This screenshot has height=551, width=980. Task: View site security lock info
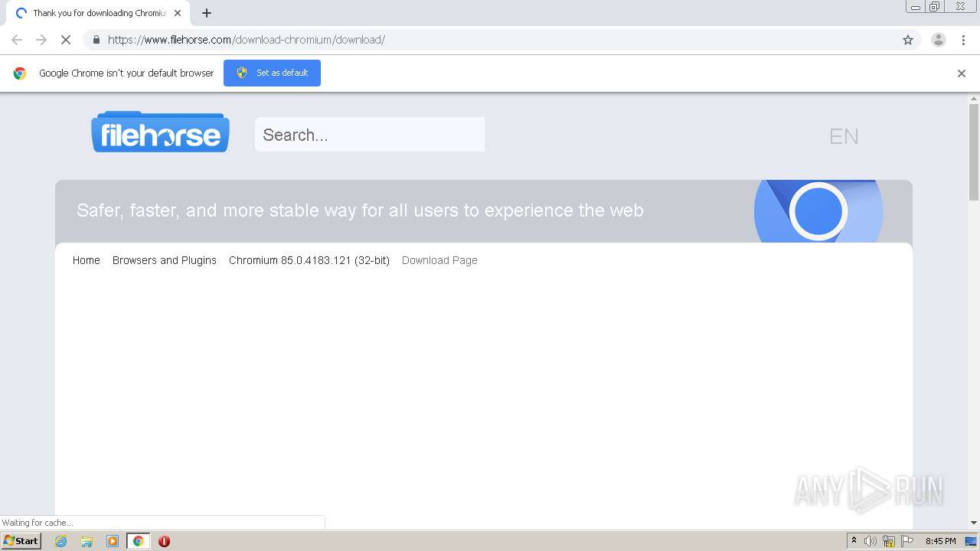(x=96, y=40)
